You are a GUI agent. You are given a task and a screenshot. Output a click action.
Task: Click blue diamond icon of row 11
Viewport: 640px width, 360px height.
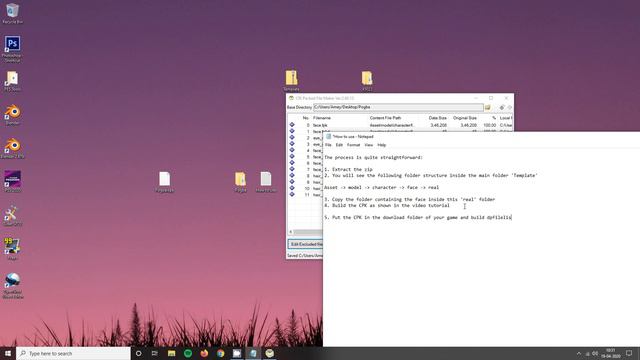(292, 194)
